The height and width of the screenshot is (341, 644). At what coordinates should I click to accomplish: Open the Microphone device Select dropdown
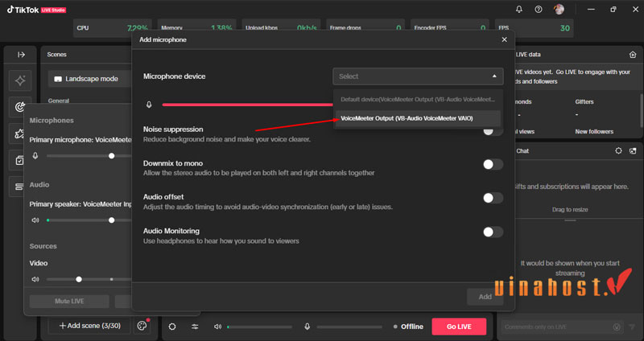[x=418, y=76]
